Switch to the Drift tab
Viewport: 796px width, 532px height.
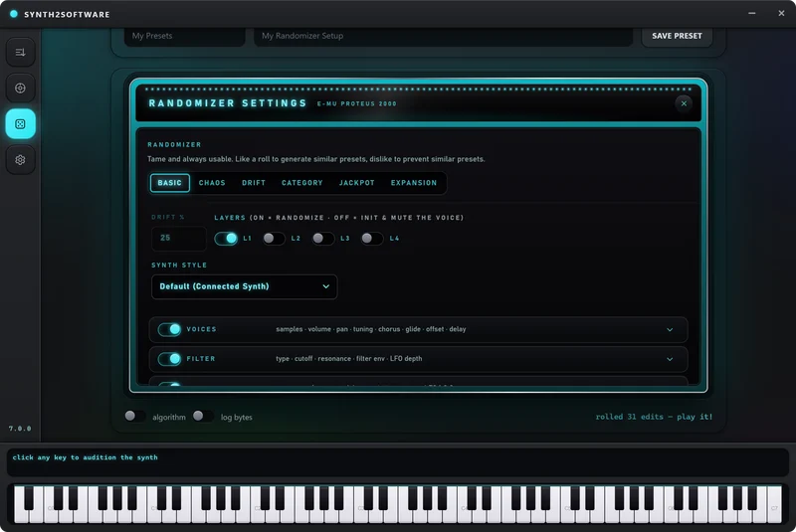[254, 183]
